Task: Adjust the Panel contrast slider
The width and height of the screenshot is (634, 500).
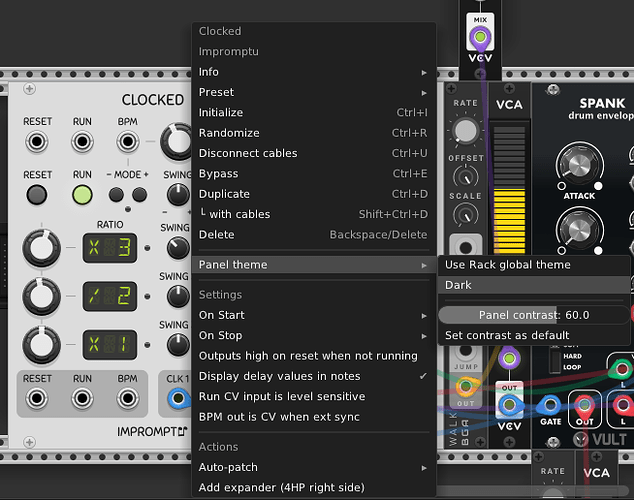Action: coord(534,315)
